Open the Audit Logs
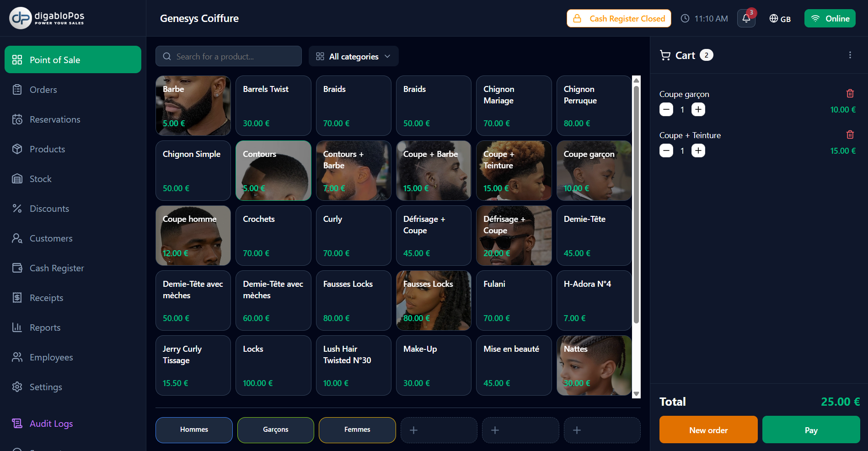The height and width of the screenshot is (451, 868). [51, 424]
